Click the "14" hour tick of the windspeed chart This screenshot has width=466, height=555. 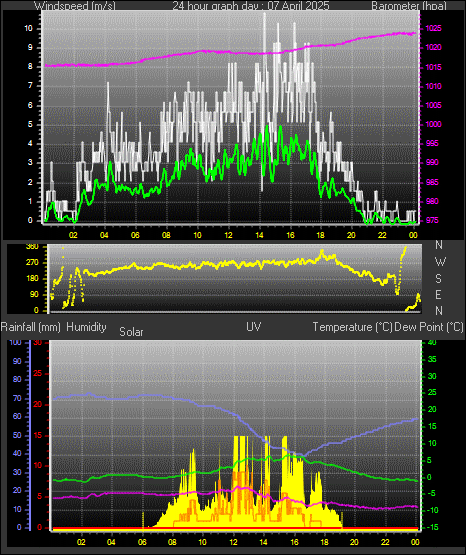259,235
